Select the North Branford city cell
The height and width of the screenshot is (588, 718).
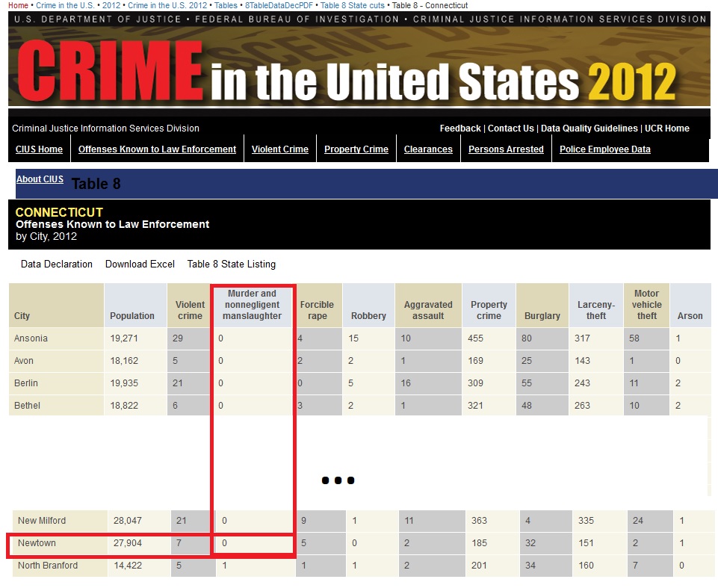[x=60, y=566]
